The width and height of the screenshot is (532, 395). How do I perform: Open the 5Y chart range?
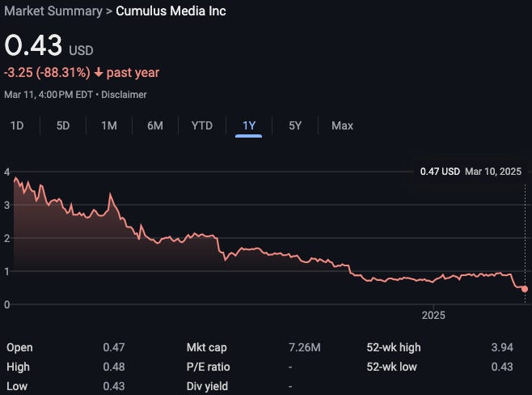[x=295, y=125]
